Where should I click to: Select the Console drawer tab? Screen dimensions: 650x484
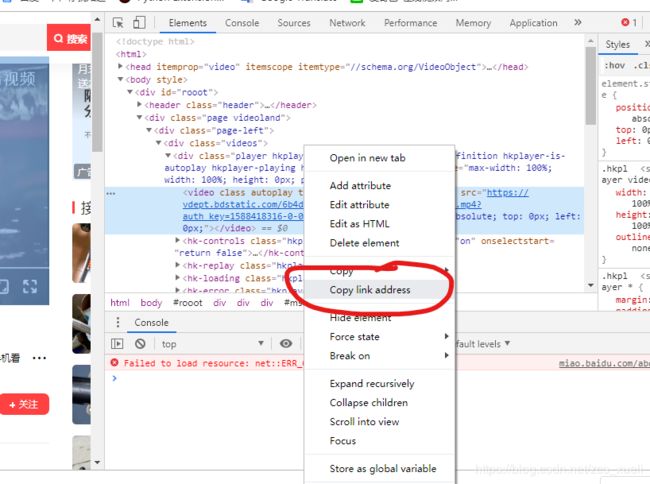(x=151, y=322)
